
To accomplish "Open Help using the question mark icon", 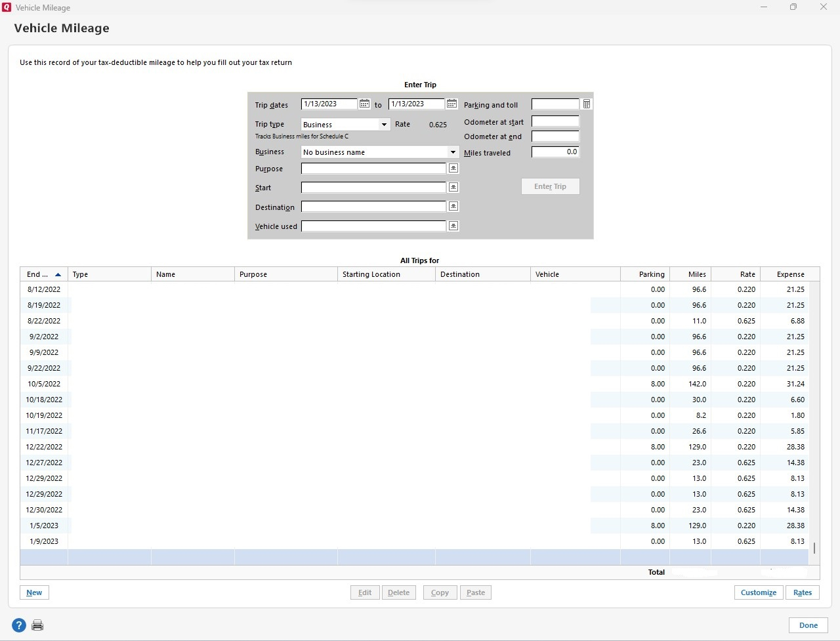I will pyautogui.click(x=18, y=625).
